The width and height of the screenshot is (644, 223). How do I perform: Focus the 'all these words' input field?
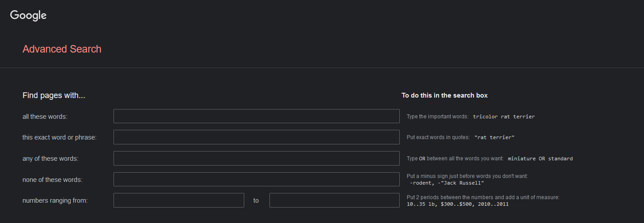coord(256,116)
